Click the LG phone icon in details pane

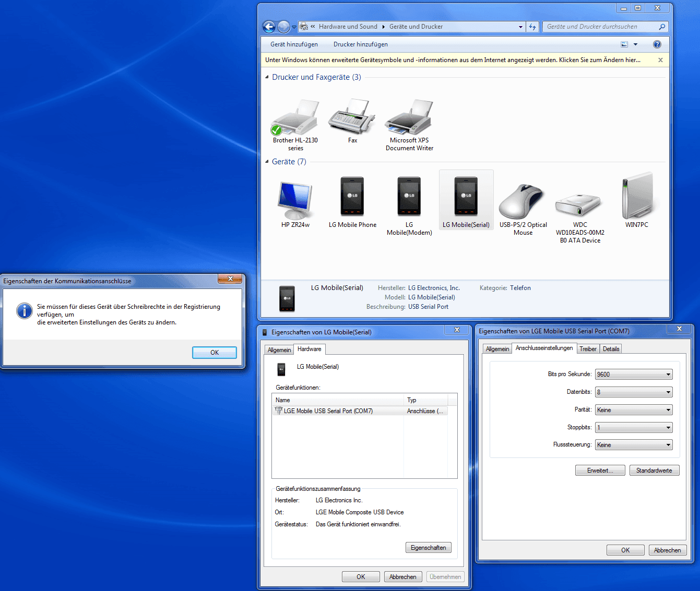[x=287, y=299]
